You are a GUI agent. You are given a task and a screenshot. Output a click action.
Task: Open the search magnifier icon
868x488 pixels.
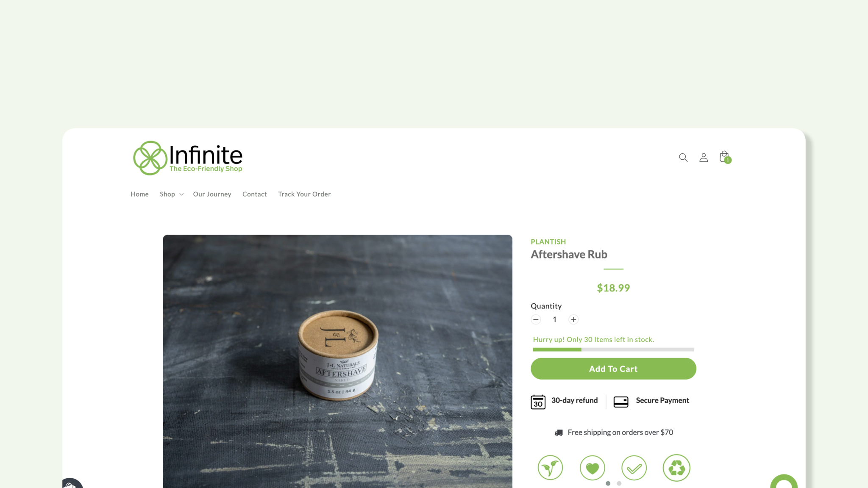683,158
